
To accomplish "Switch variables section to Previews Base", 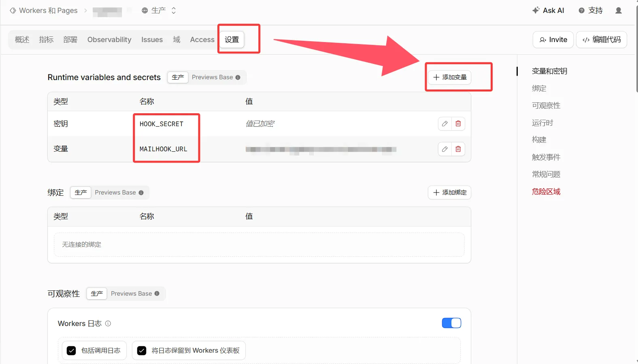I will click(216, 77).
